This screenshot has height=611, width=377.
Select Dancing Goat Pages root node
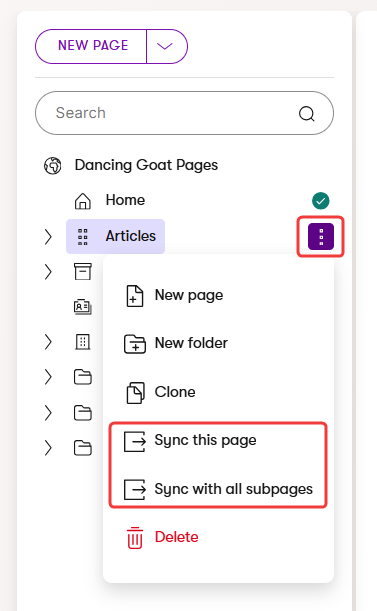click(146, 165)
